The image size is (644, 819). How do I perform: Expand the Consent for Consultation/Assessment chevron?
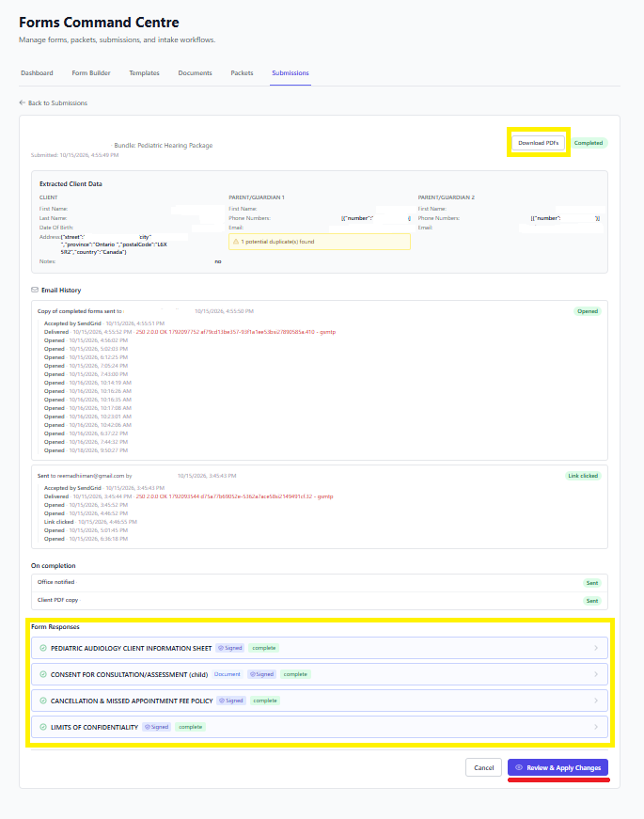596,674
